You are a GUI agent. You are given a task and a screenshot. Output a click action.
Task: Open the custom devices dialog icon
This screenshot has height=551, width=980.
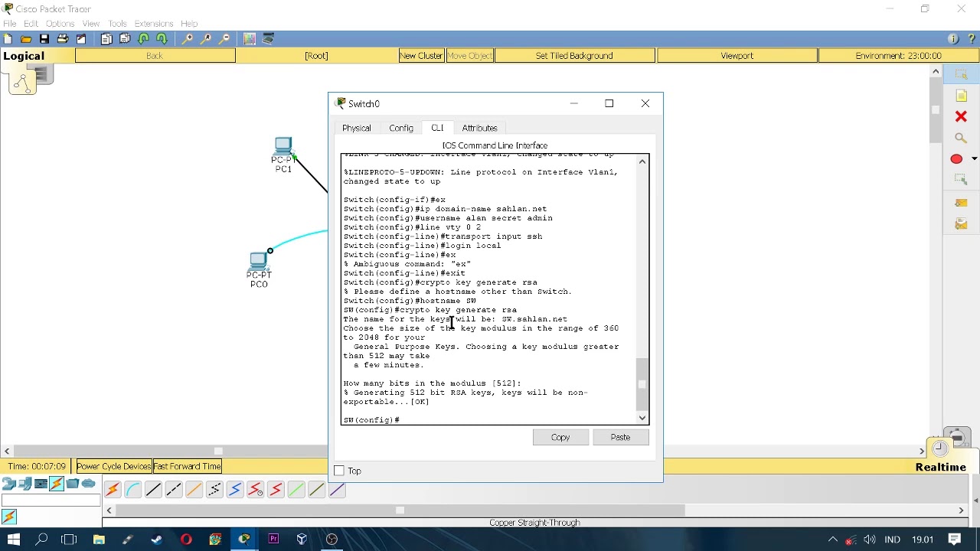(x=269, y=39)
